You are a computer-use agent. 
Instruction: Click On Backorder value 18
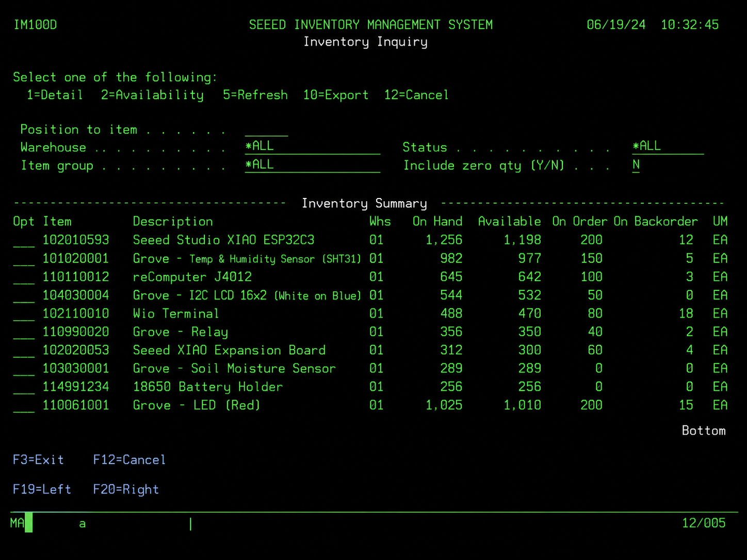[x=686, y=314]
